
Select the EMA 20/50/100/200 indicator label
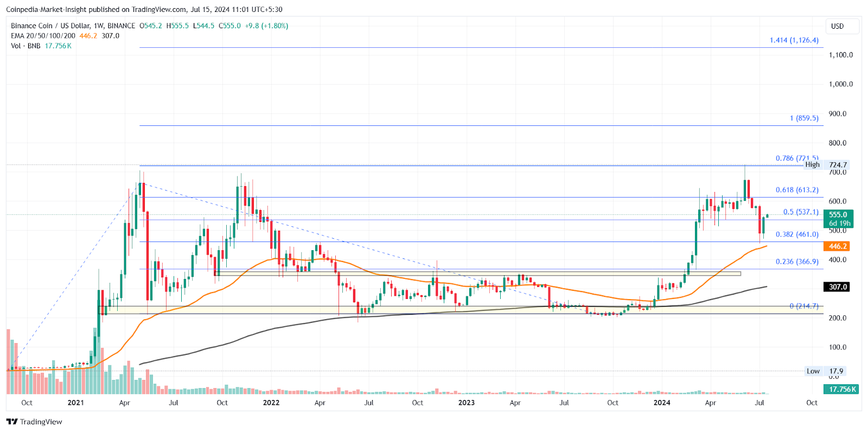[x=43, y=36]
